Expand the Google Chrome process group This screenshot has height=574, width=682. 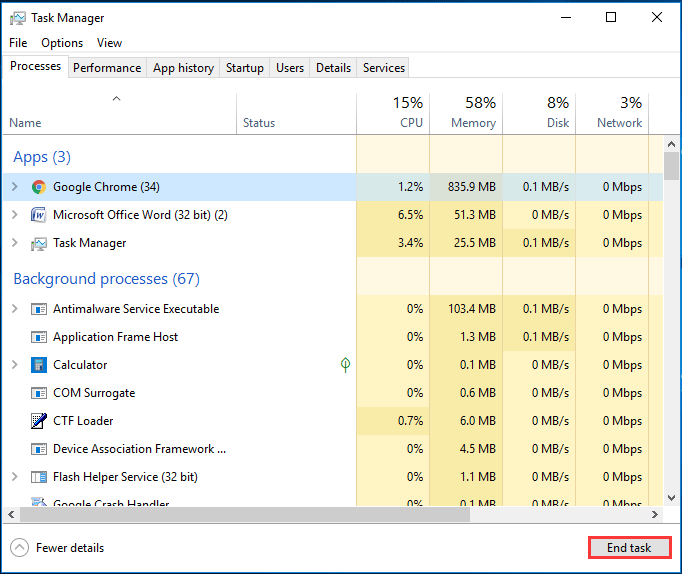point(14,187)
